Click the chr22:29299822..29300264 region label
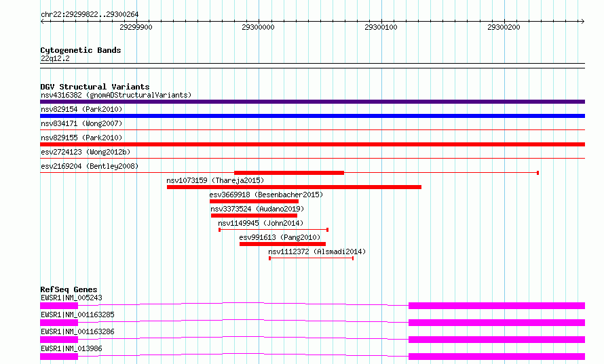This screenshot has height=364, width=604. point(90,14)
